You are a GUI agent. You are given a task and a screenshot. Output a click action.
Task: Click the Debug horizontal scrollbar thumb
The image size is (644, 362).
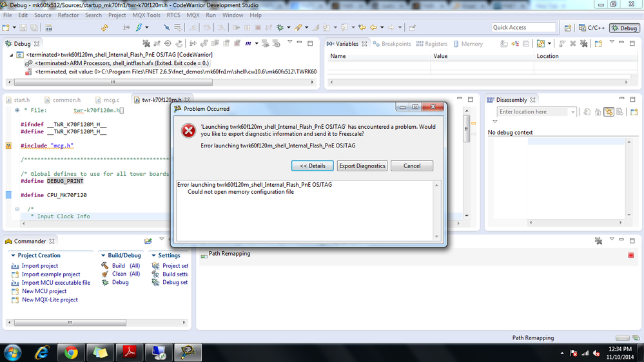113,82
